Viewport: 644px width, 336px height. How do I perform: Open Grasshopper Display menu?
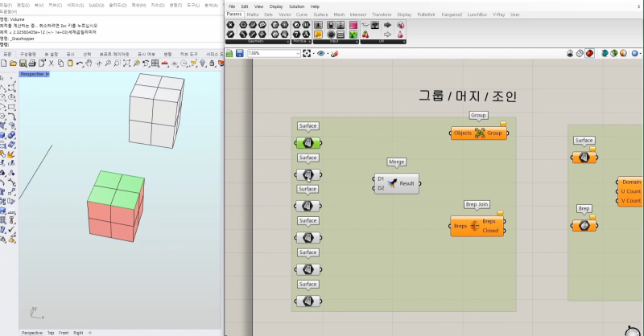coord(276,6)
